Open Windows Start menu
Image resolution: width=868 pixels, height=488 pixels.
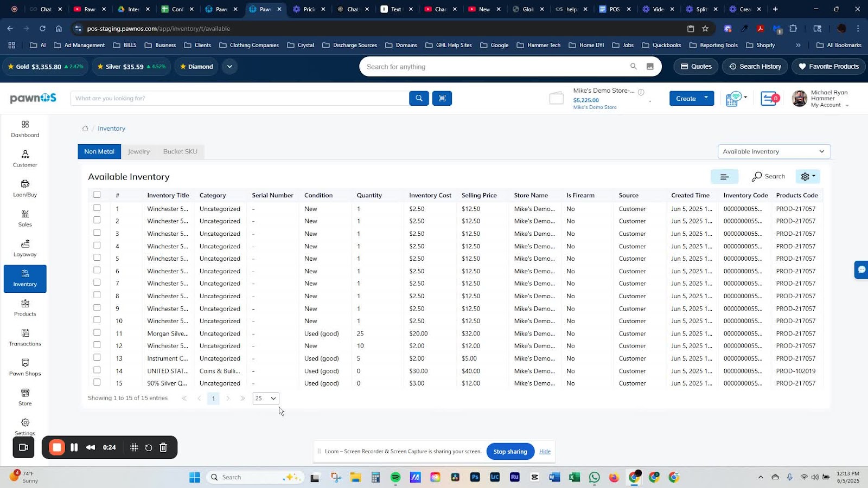(x=195, y=477)
